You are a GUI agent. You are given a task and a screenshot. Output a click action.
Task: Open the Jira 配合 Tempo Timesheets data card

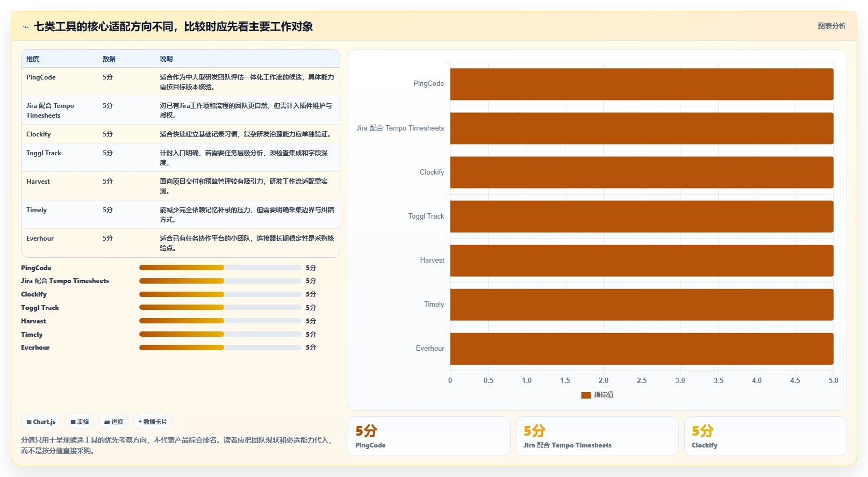click(x=597, y=436)
